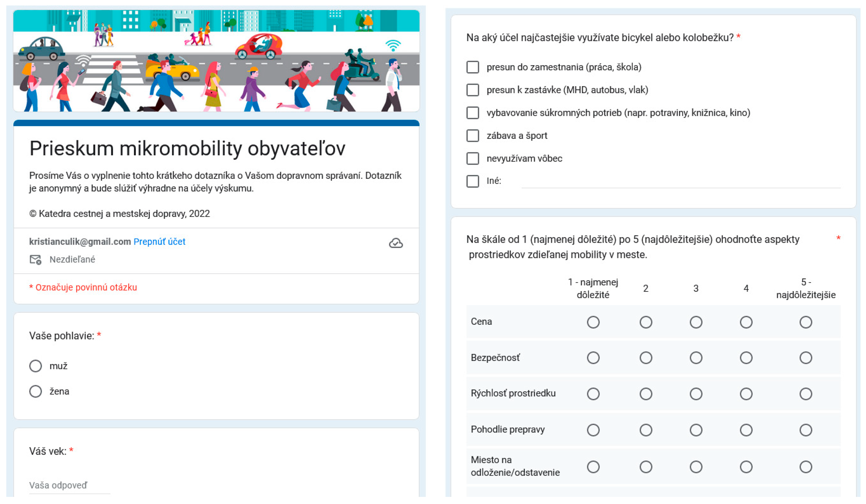Rate Rýchlosť prostriedku as 3

[696, 394]
